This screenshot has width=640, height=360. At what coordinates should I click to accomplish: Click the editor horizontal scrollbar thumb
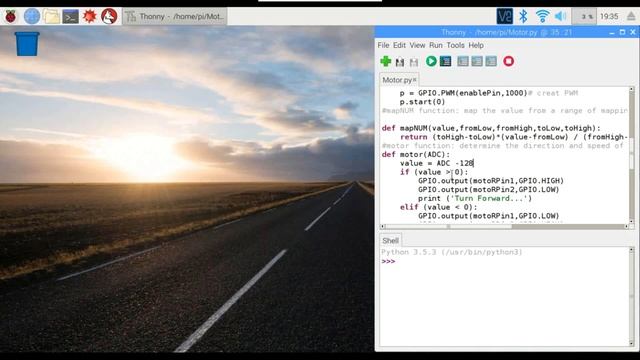point(448,227)
